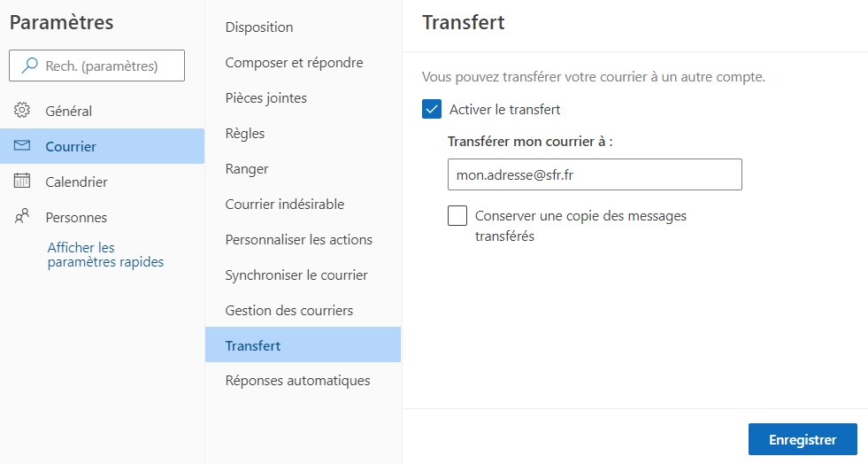This screenshot has height=464, width=868.
Task: Click the Enregistrer button
Action: pyautogui.click(x=803, y=439)
